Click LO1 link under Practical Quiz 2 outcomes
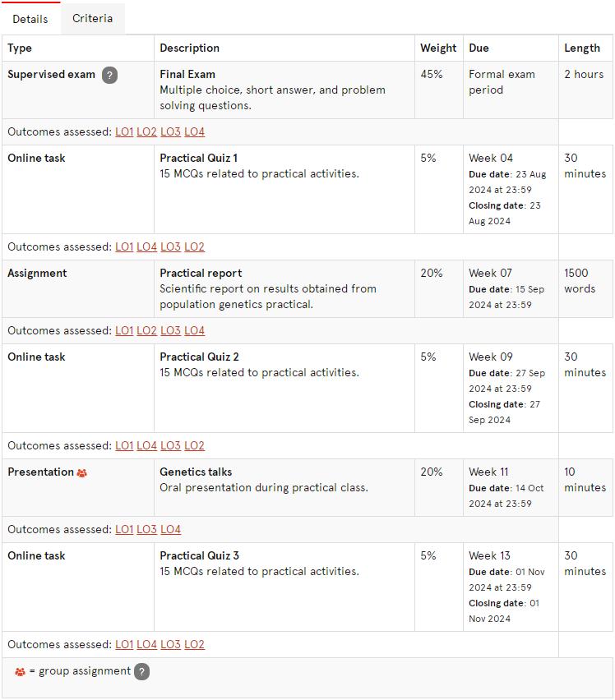The width and height of the screenshot is (615, 700). (124, 446)
